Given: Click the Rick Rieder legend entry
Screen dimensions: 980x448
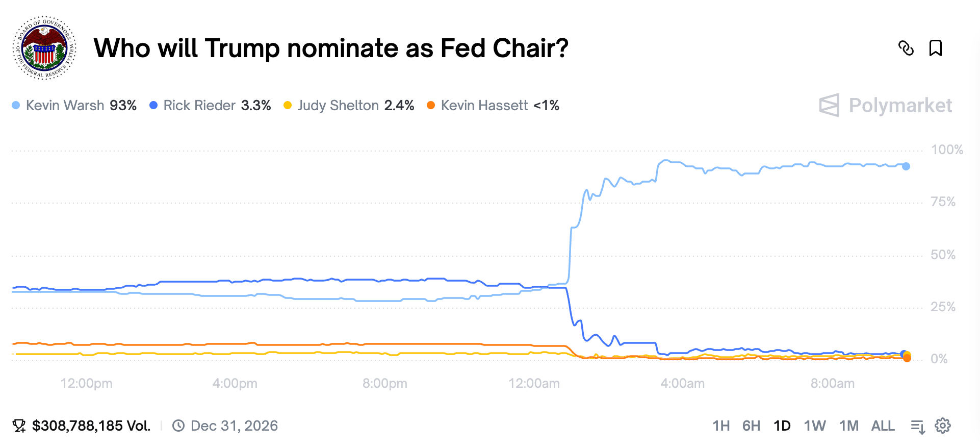Looking at the screenshot, I should tap(210, 106).
